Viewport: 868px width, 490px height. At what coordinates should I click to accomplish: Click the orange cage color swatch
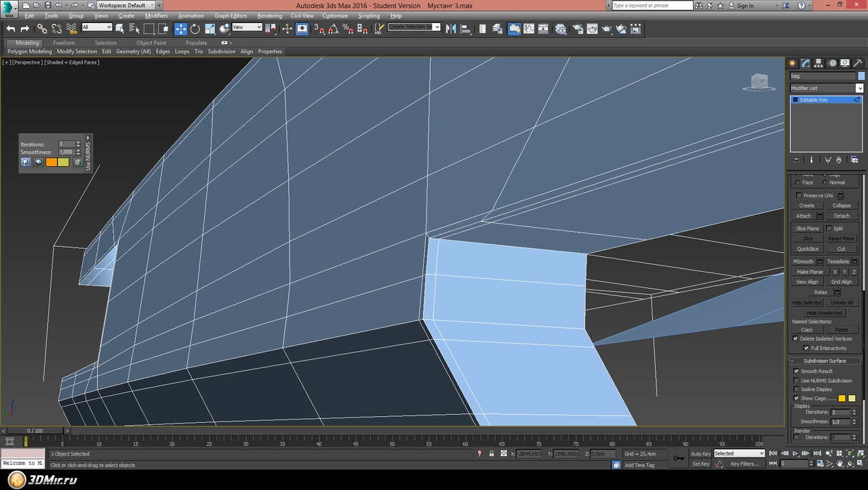(51, 162)
